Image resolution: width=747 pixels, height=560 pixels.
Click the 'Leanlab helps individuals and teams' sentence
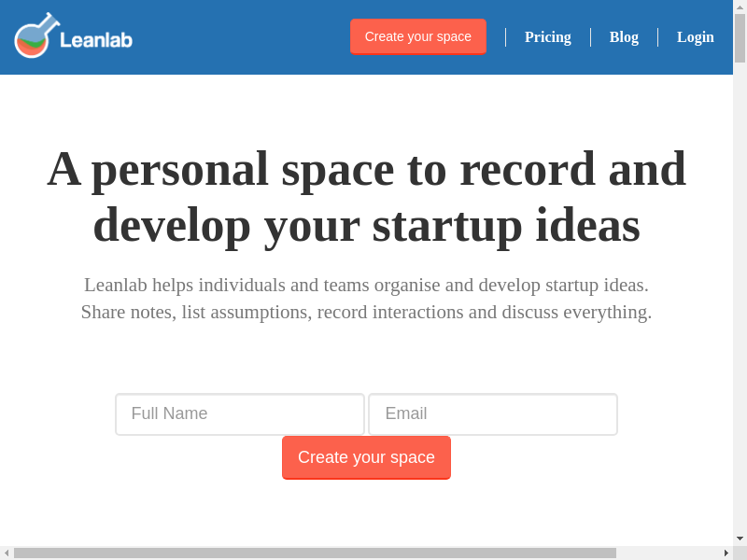click(x=366, y=285)
